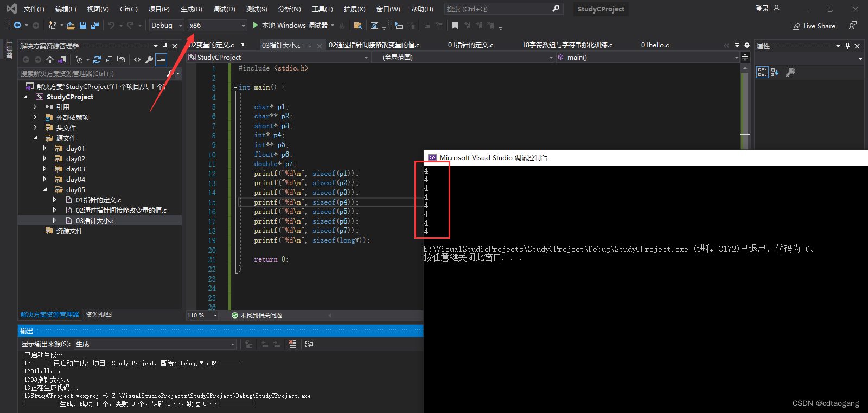Click the Live Share icon button
The width and height of the screenshot is (868, 413).
[x=813, y=26]
